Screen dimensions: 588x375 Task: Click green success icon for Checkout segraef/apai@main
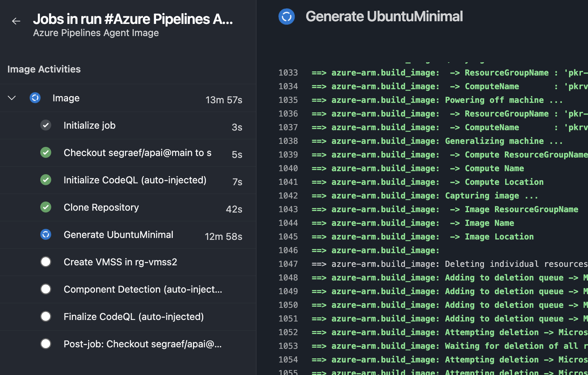[x=46, y=153]
